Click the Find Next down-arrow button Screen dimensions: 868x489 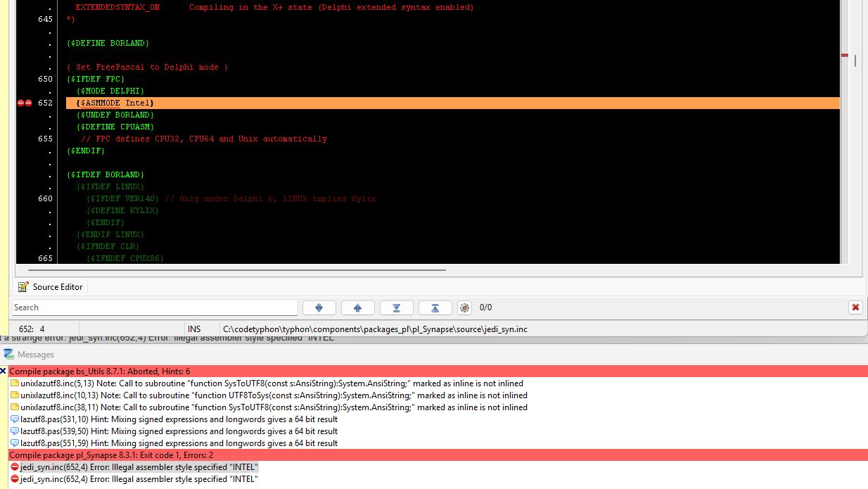pos(319,307)
